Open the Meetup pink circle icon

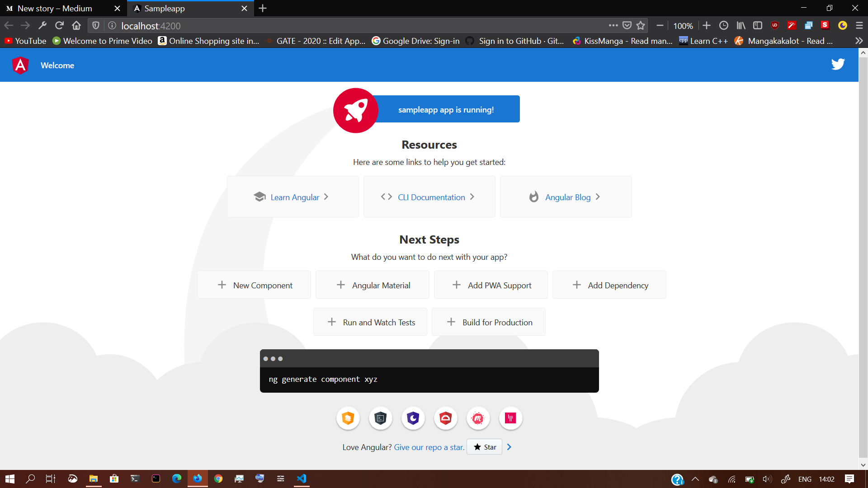tap(478, 418)
